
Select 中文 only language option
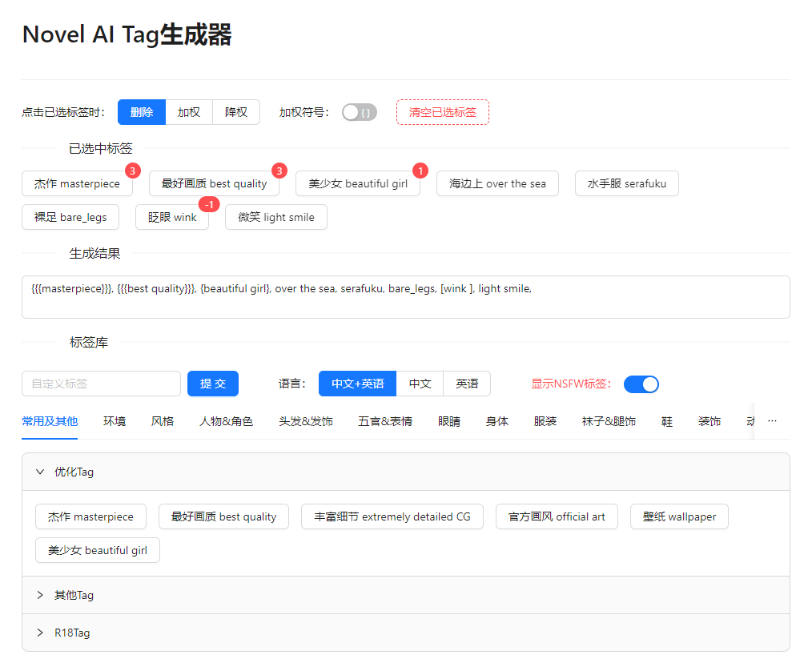pos(420,384)
